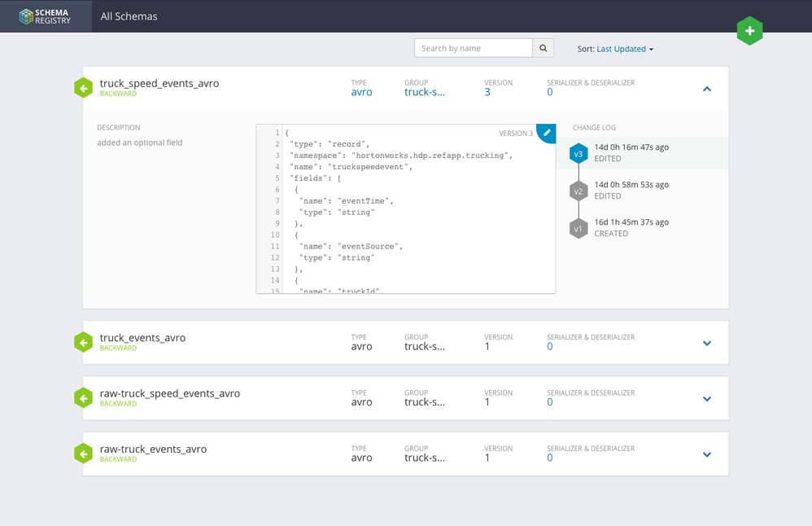Select the v3 hexagon in change log

tap(578, 153)
